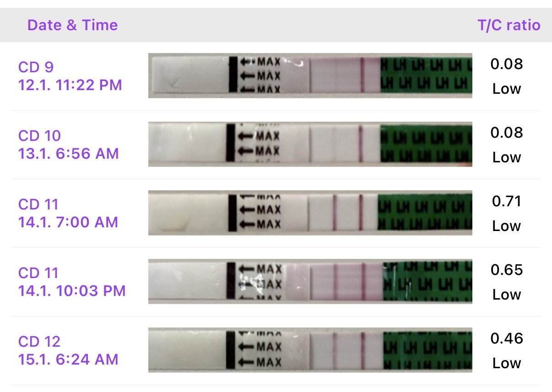Click the Date & Time column header
The width and height of the screenshot is (552, 392).
[x=72, y=25]
